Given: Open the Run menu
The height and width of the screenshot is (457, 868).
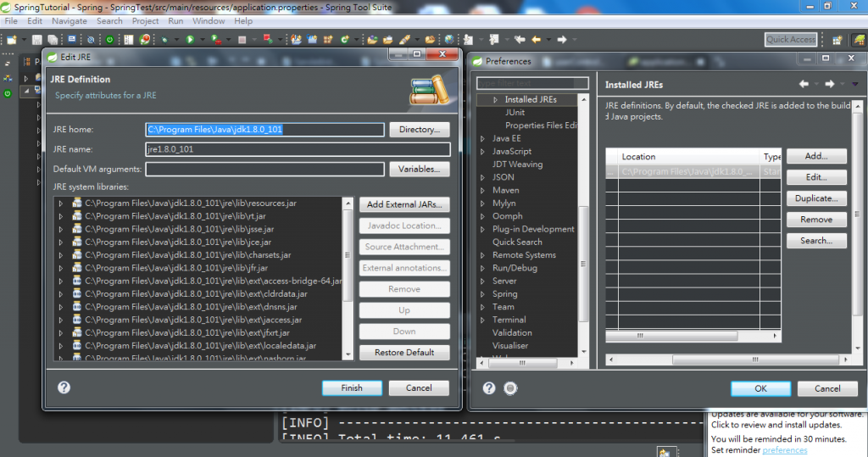Looking at the screenshot, I should (x=175, y=21).
